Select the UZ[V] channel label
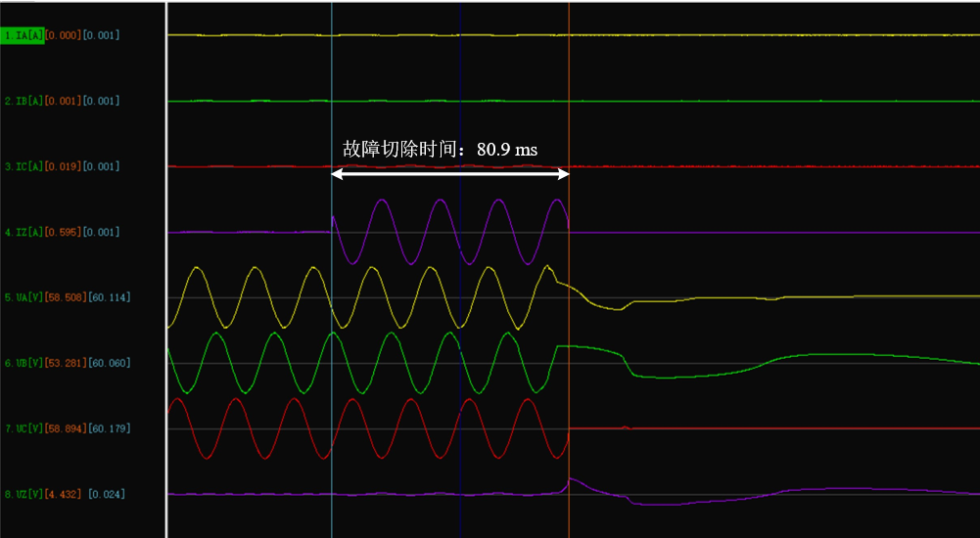 [x=23, y=494]
